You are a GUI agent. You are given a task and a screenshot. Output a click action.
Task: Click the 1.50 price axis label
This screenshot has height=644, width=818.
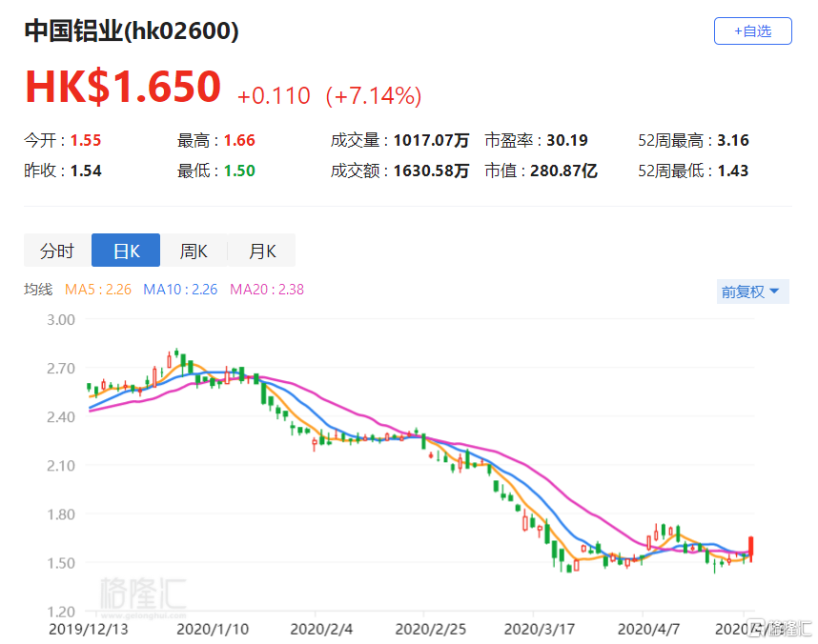61,563
